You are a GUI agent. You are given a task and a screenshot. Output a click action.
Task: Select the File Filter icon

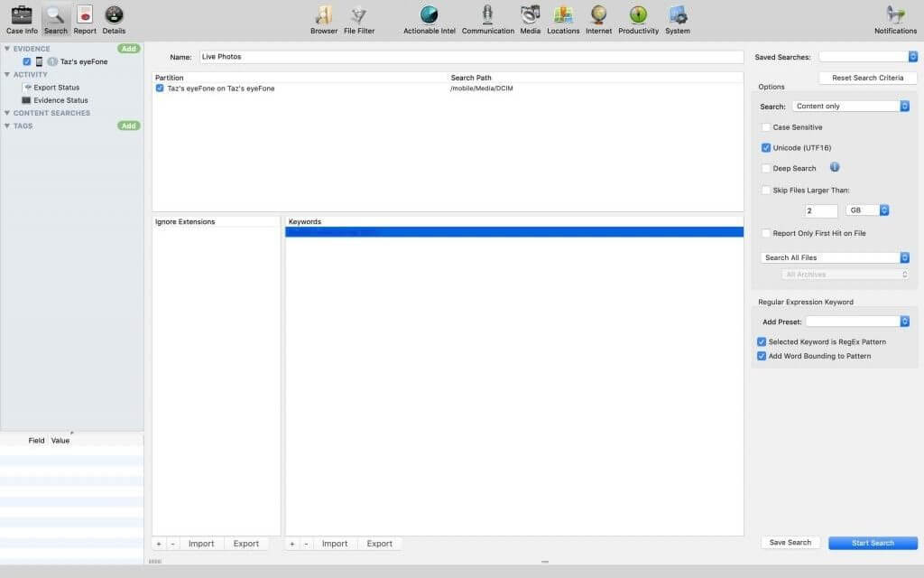click(x=359, y=15)
